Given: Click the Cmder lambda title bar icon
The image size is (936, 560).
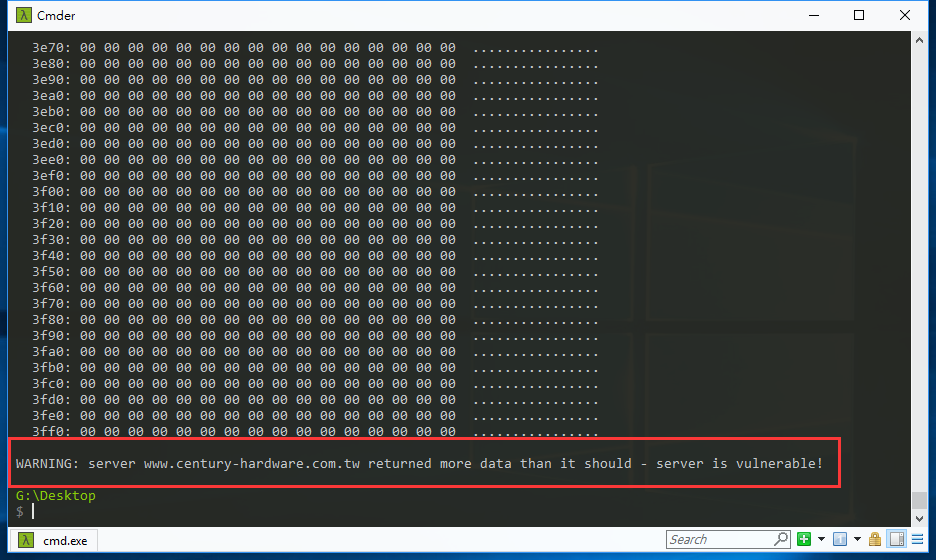Looking at the screenshot, I should (x=23, y=15).
